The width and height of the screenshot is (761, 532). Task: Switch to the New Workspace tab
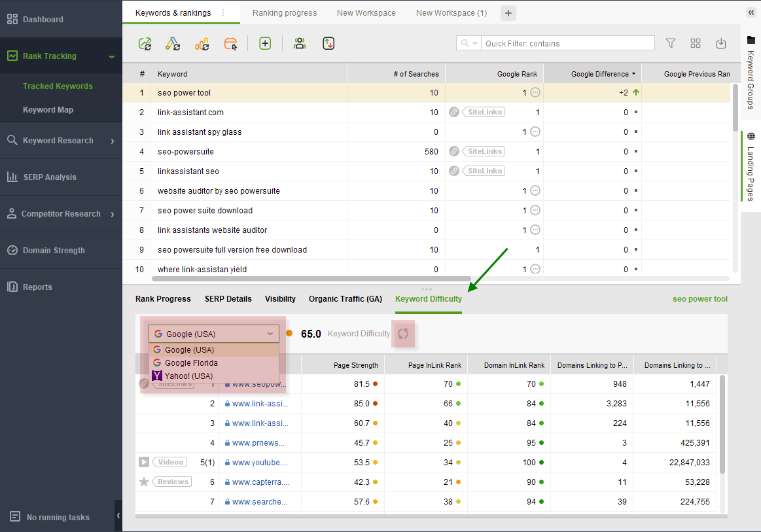coord(366,13)
